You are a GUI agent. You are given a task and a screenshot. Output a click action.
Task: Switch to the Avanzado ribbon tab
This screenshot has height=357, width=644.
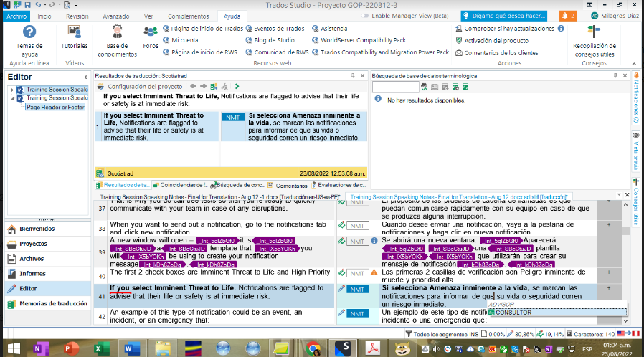(116, 16)
